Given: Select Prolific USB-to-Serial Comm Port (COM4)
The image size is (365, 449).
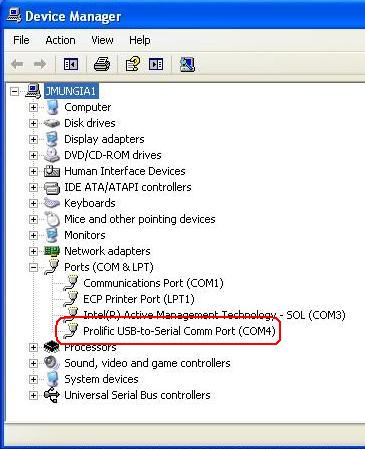Looking at the screenshot, I should [179, 331].
